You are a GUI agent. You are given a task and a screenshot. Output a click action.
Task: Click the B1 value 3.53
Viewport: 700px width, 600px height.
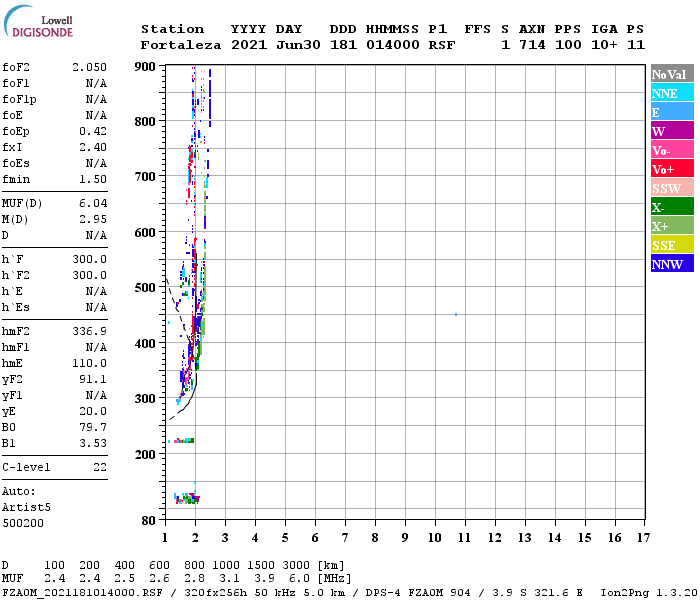(93, 444)
